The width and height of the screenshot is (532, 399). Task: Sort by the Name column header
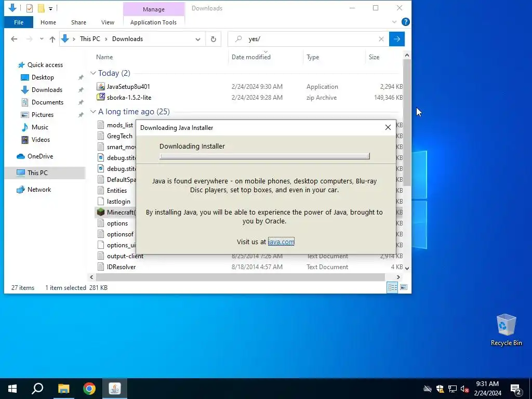[x=104, y=57]
